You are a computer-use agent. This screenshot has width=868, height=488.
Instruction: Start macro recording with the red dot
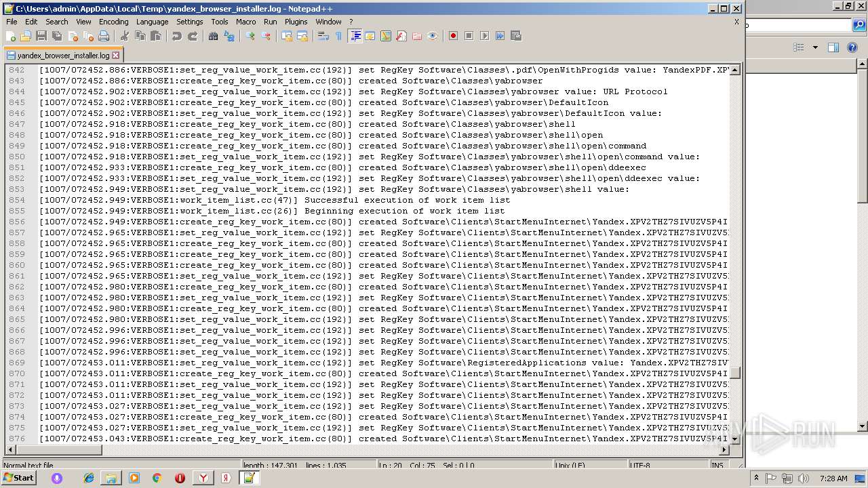click(454, 36)
